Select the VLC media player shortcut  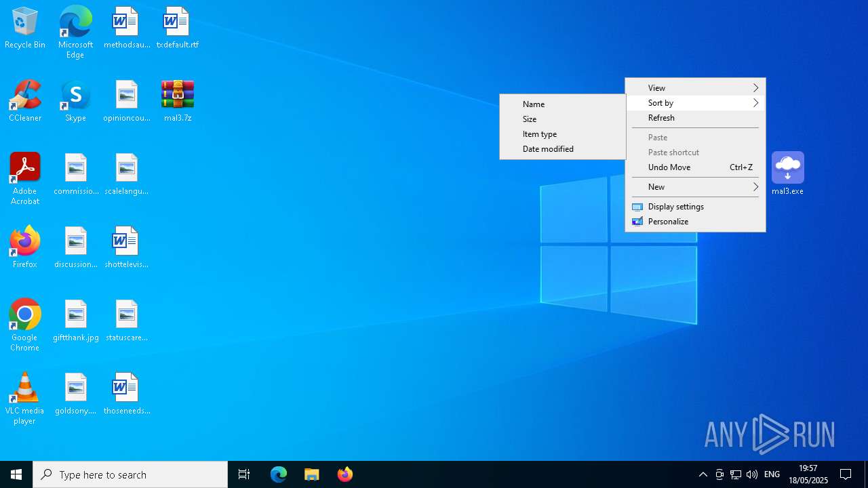pos(25,399)
